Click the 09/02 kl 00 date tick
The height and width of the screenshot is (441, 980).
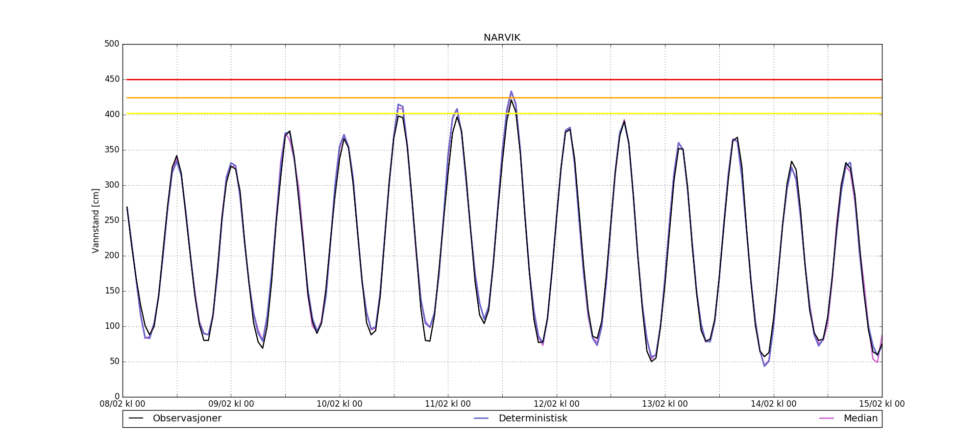(x=231, y=404)
